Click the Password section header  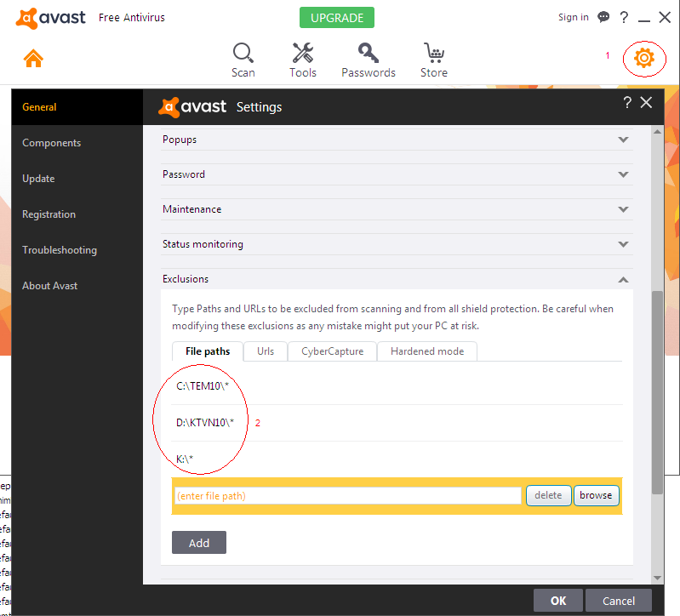coord(397,174)
